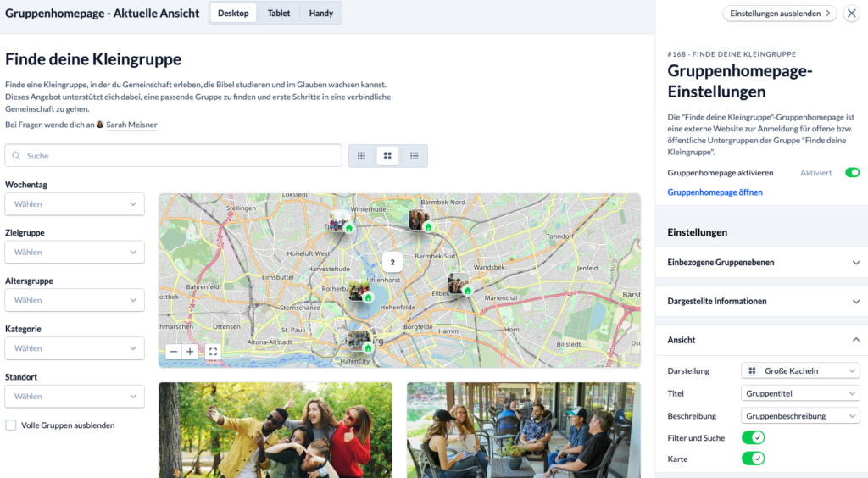This screenshot has height=478, width=868.
Task: Zoom in the map with plus button
Action: [190, 352]
